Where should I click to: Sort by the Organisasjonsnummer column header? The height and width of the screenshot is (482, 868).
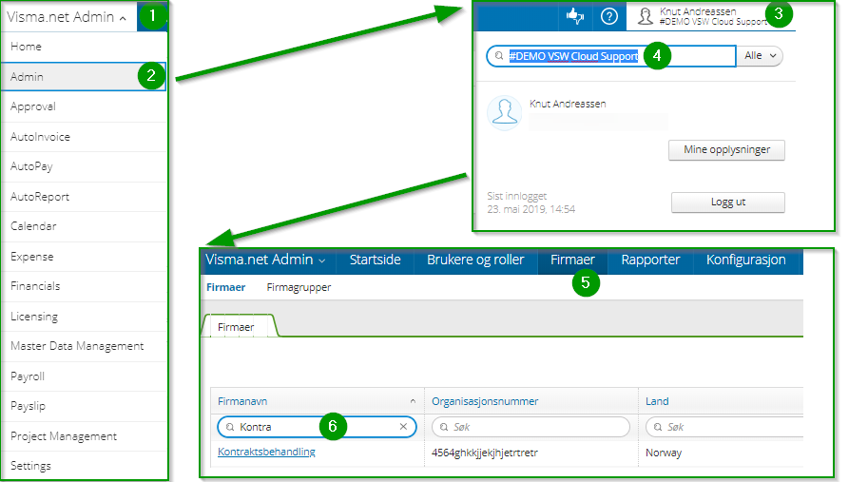[485, 401]
